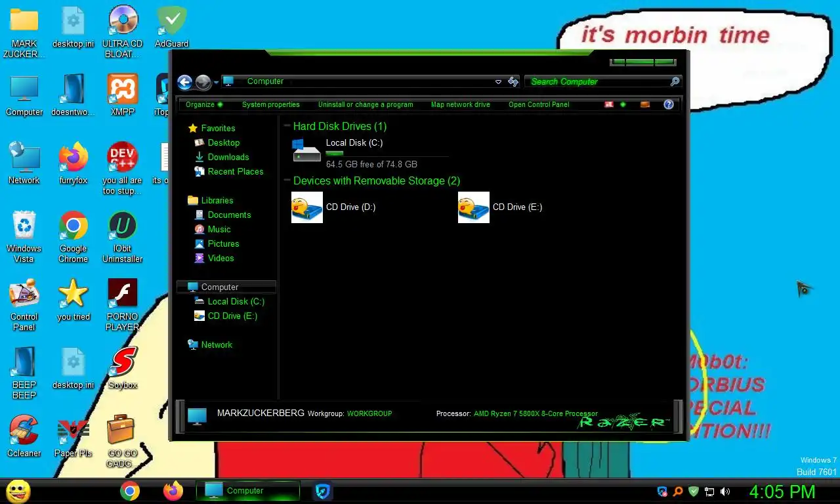Click the network tray icon

[709, 491]
